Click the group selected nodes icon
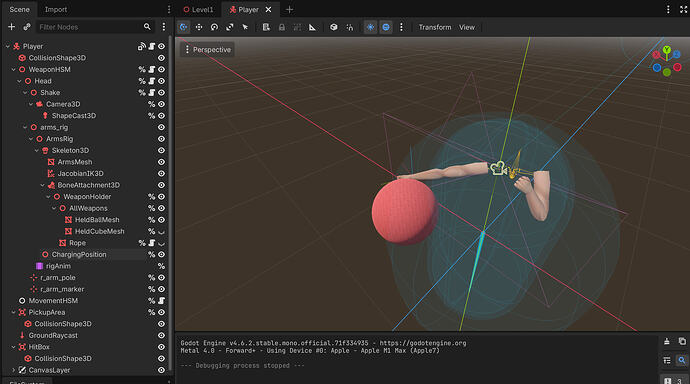The width and height of the screenshot is (690, 384). coord(297,27)
